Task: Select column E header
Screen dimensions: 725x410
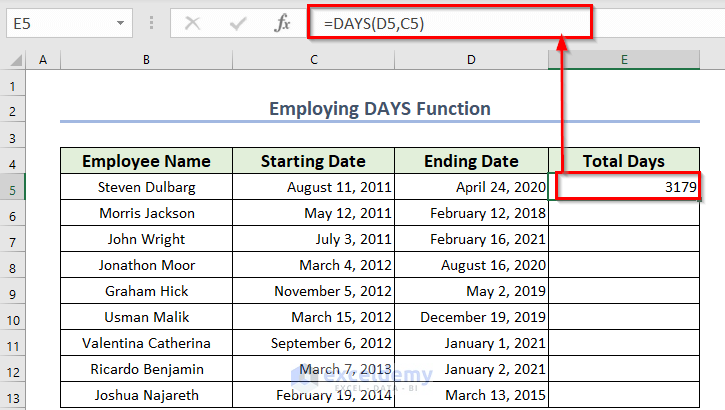Action: (623, 61)
